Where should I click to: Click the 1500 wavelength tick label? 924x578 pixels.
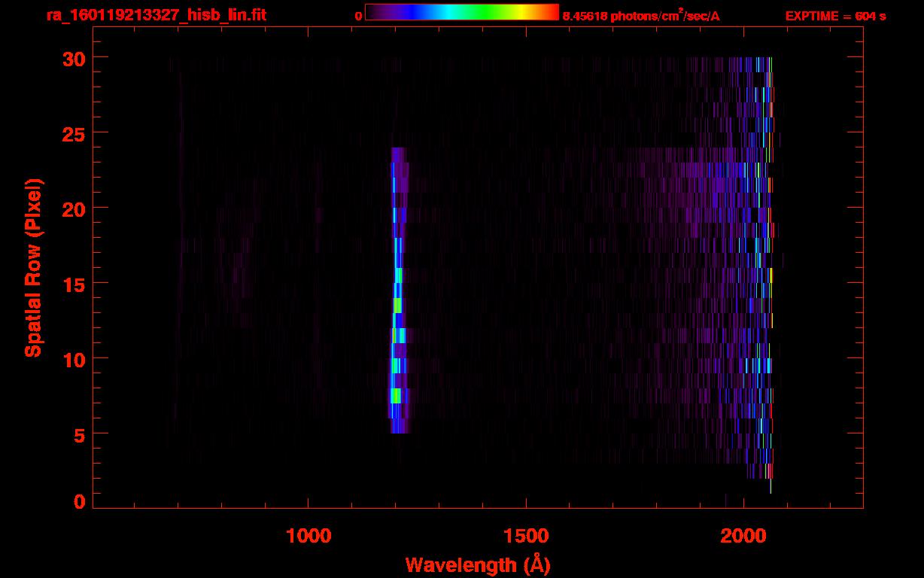pos(526,536)
